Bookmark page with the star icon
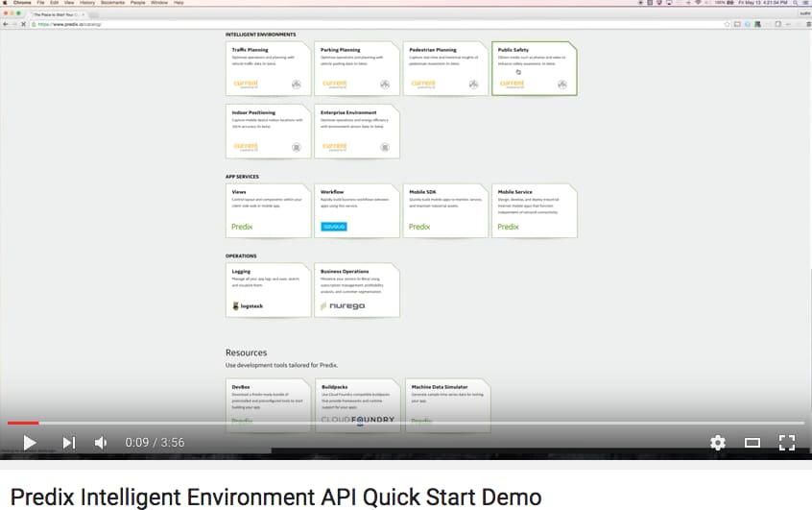This screenshot has width=812, height=510. [727, 24]
